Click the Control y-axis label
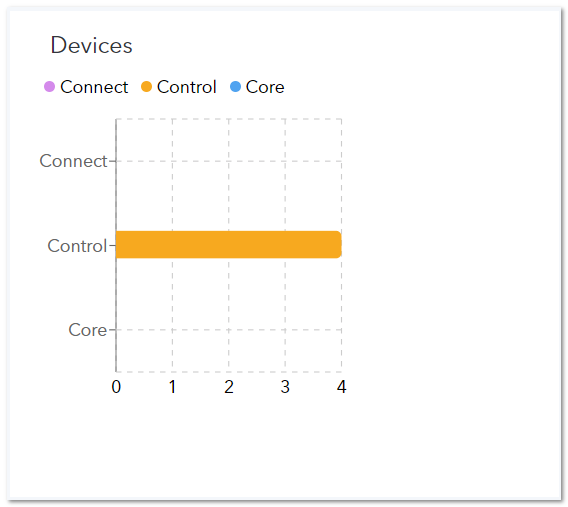 (78, 246)
